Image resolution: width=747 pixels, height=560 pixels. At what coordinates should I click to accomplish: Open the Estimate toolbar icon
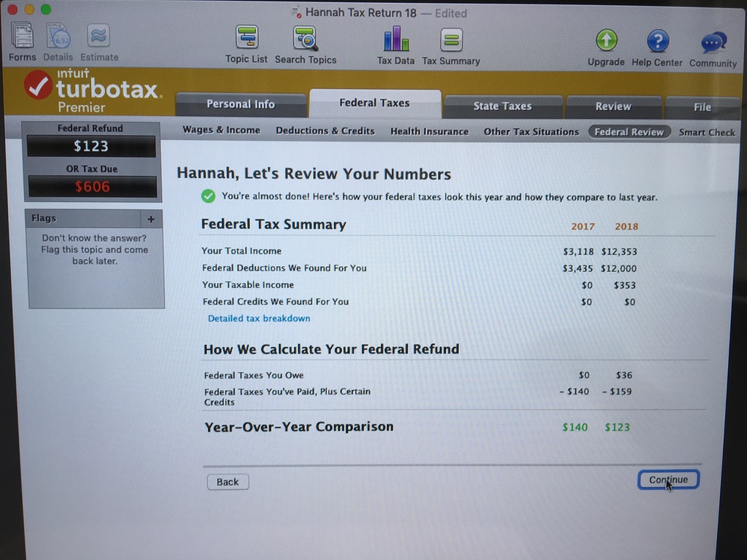coord(98,36)
